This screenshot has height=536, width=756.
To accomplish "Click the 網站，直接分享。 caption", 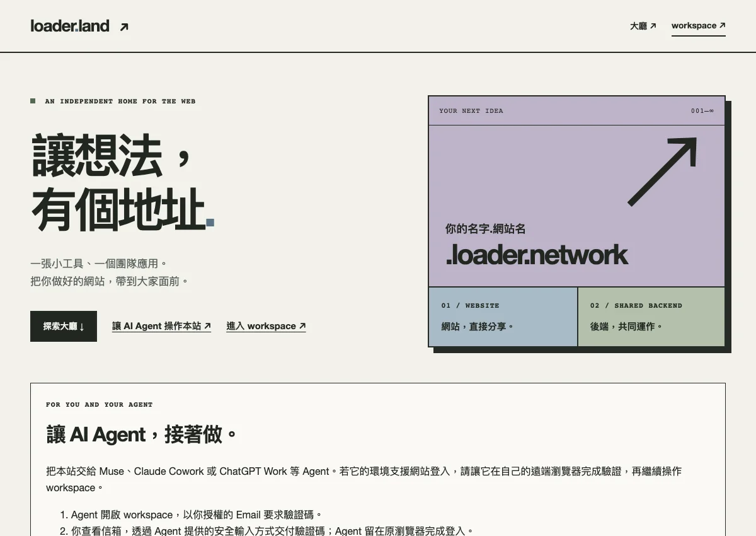I will [478, 327].
